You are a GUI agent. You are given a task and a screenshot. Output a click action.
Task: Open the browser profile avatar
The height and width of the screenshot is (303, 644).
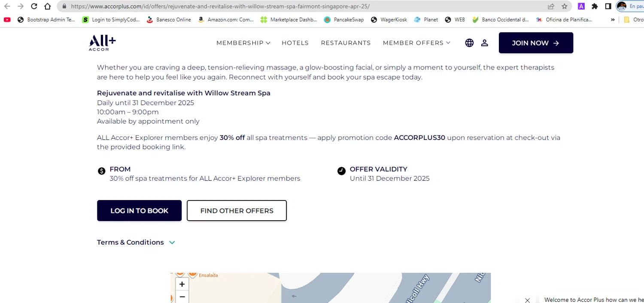click(x=622, y=6)
